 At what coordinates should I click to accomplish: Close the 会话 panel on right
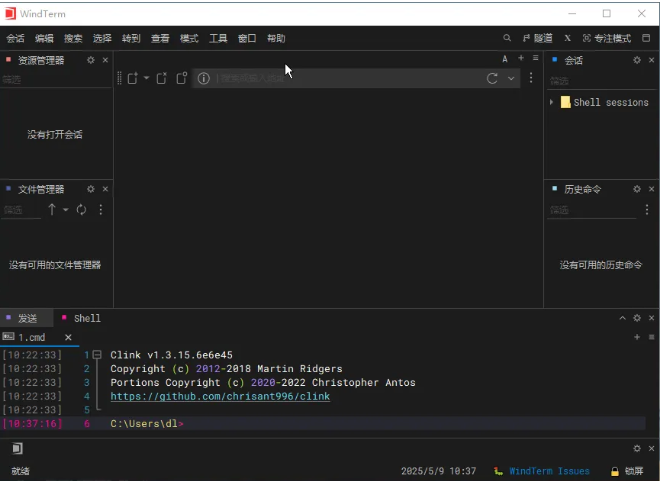coord(652,60)
